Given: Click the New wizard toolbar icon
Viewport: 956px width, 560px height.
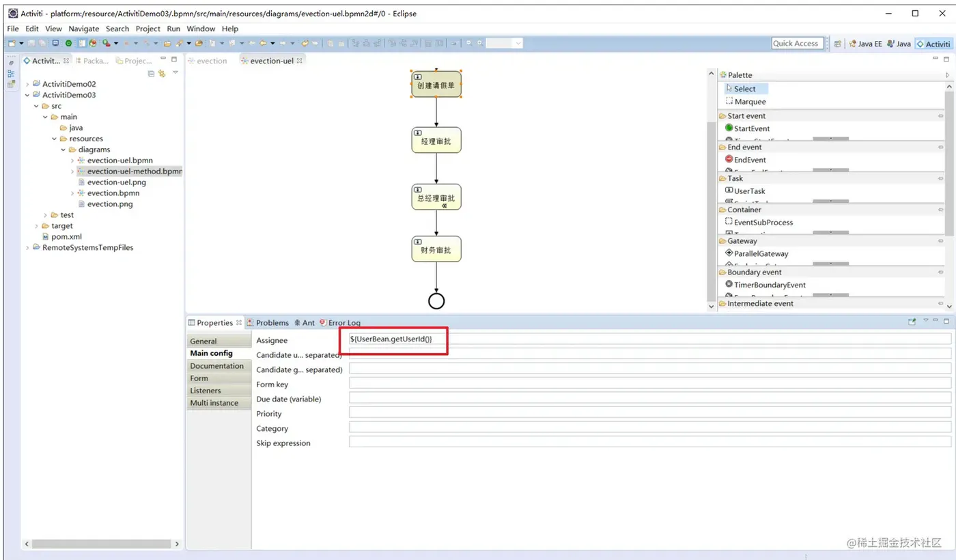Looking at the screenshot, I should 12,43.
